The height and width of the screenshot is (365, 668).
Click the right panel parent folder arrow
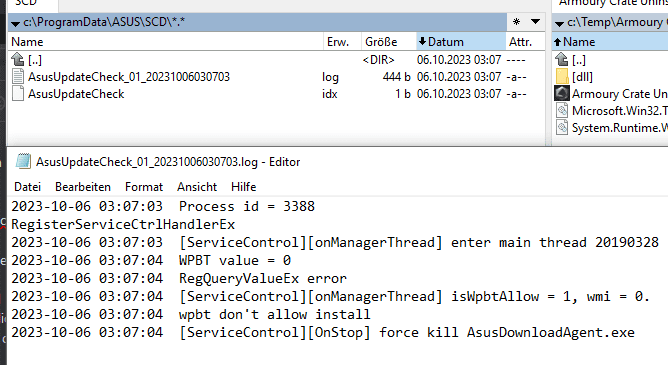click(x=562, y=59)
